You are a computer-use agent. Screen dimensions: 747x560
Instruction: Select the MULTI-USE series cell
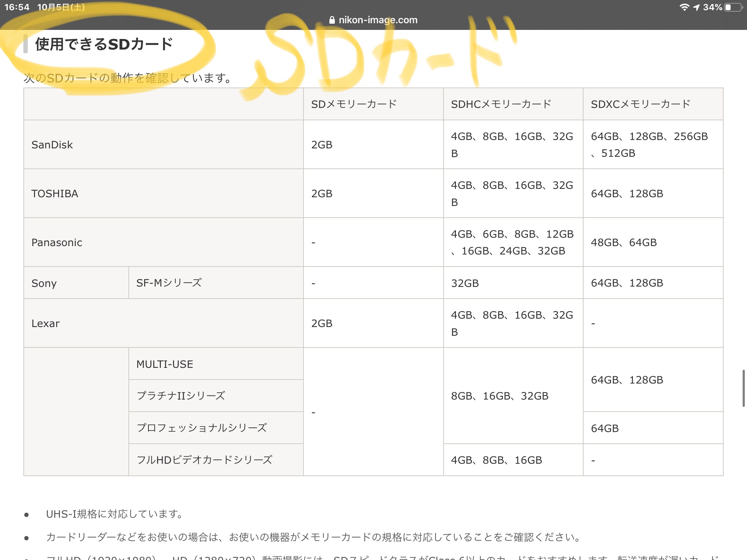click(x=216, y=363)
